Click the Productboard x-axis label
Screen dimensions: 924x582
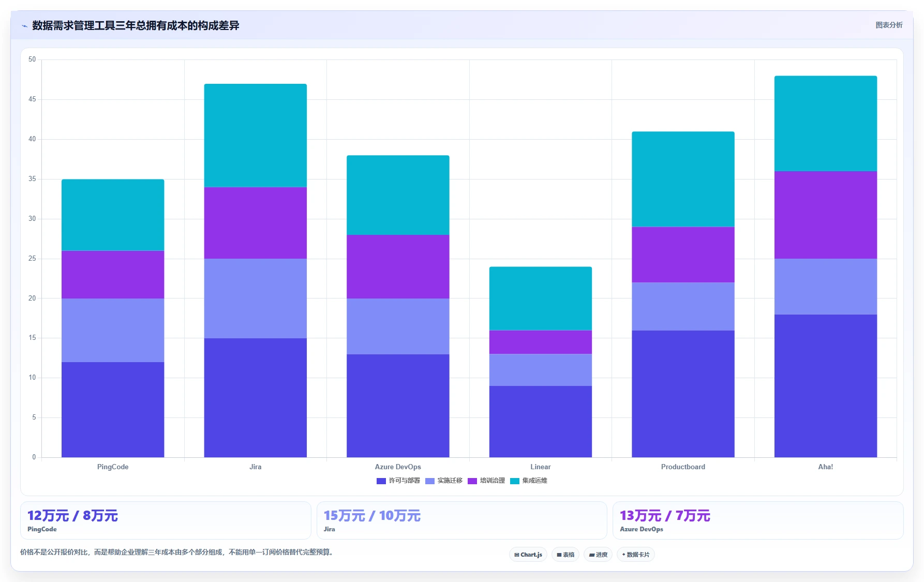click(x=683, y=467)
